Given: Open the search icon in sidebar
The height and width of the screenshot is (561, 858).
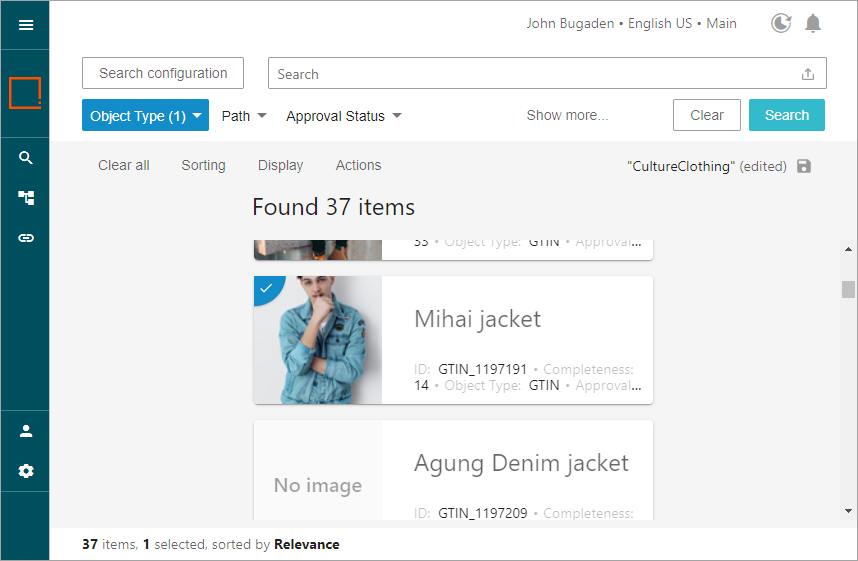Looking at the screenshot, I should [26, 158].
